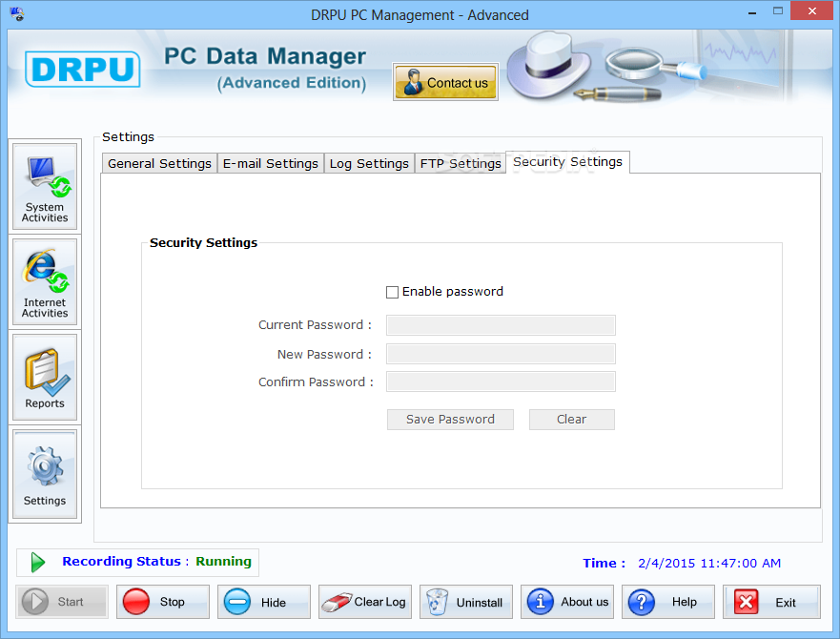Open the Reports clipboard panel

[x=45, y=378]
